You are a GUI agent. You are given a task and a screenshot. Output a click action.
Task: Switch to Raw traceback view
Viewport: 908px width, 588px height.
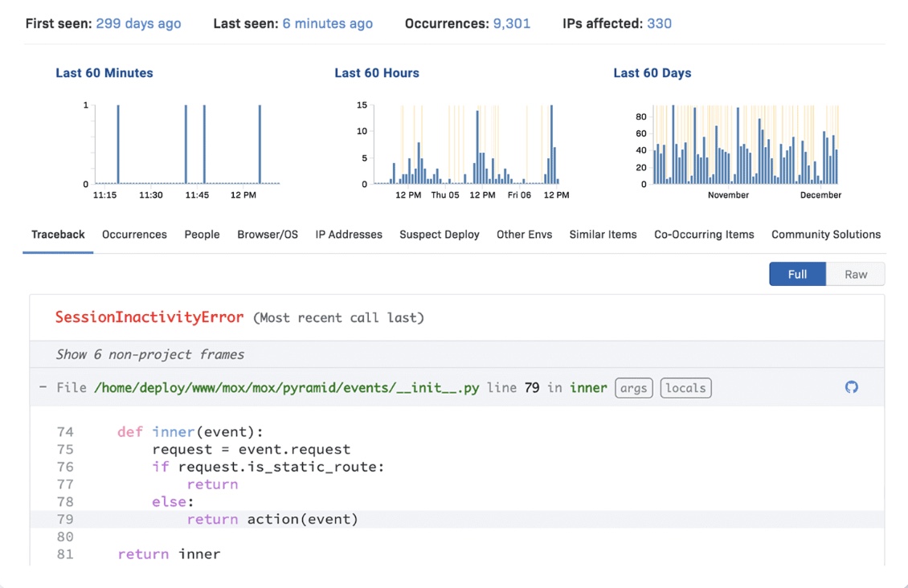pos(855,274)
